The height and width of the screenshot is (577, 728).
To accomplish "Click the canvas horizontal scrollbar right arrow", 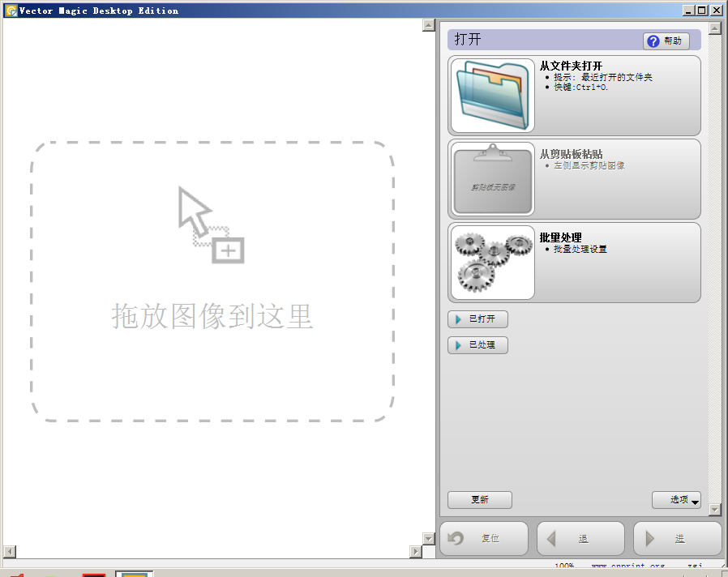I will pyautogui.click(x=416, y=551).
